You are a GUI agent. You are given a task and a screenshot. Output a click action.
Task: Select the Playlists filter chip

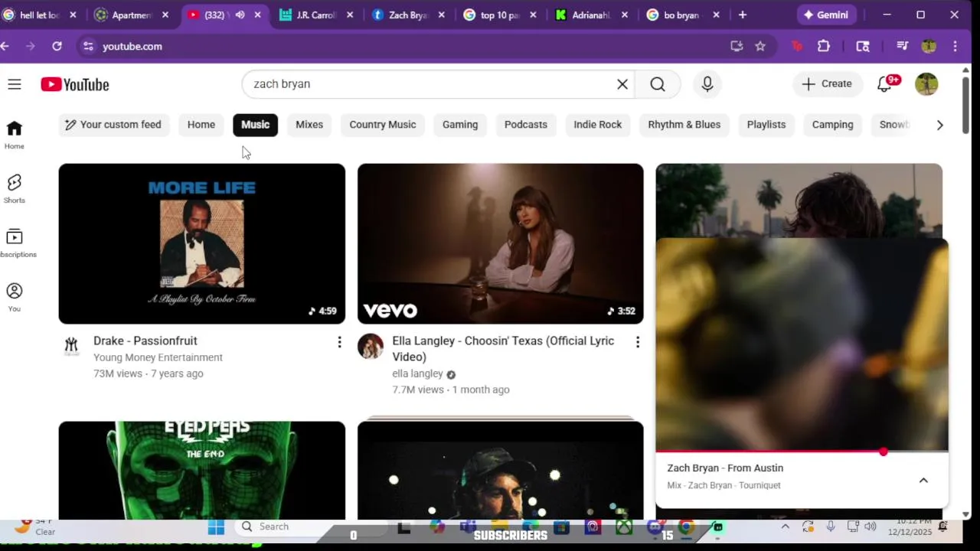766,125
